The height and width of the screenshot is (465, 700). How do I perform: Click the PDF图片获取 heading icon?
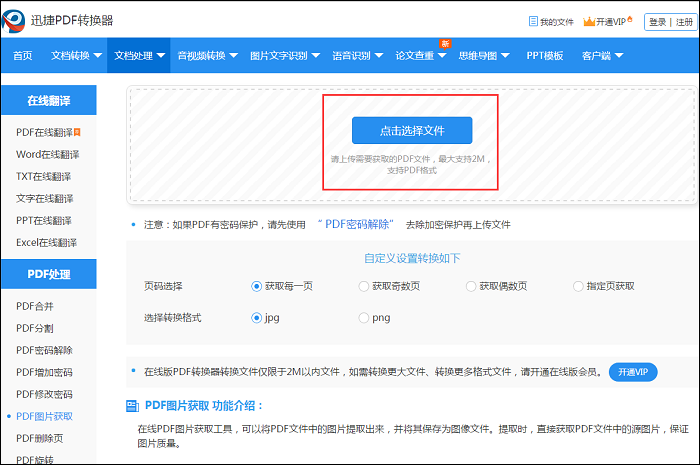click(x=133, y=406)
